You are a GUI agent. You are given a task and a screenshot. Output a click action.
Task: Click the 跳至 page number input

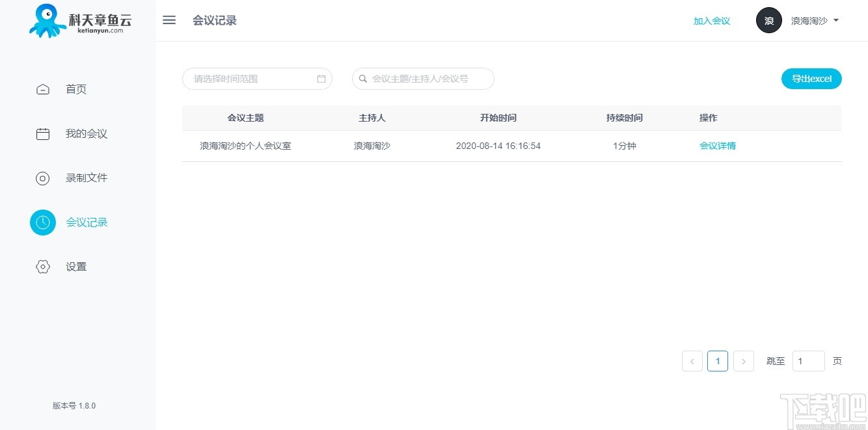pos(808,361)
